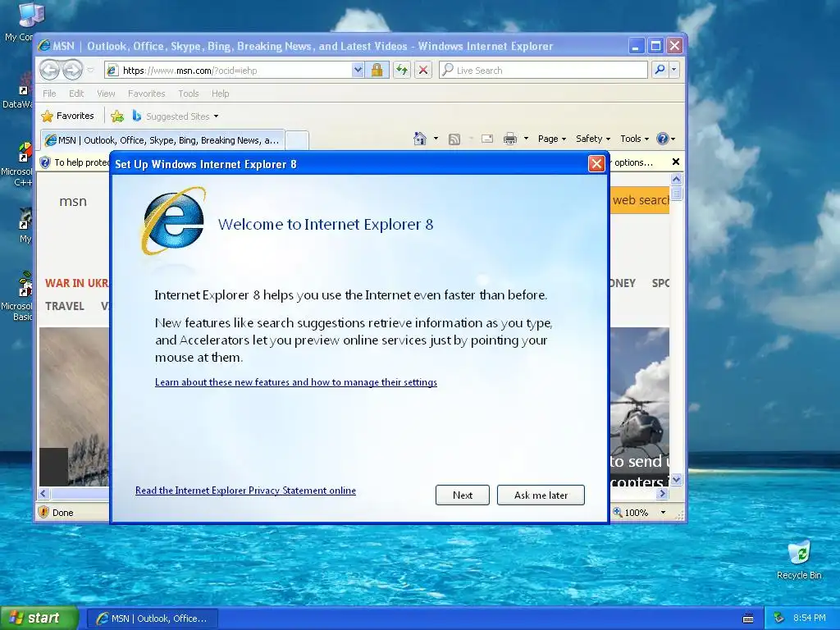Screen dimensions: 840x630
Task: Click the RSS feeds icon
Action: coord(454,139)
